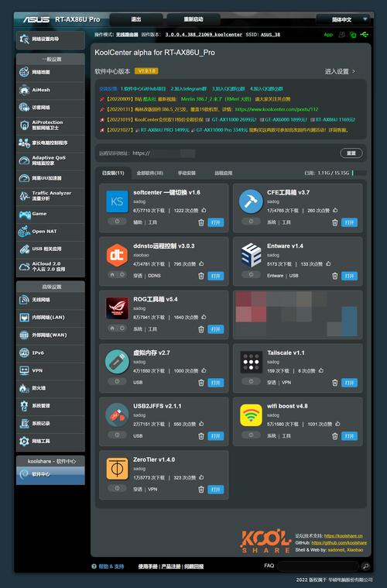Like wifi boost with thumbs-up icon
Image resolution: width=387 pixels, height=588 pixels.
[337, 424]
